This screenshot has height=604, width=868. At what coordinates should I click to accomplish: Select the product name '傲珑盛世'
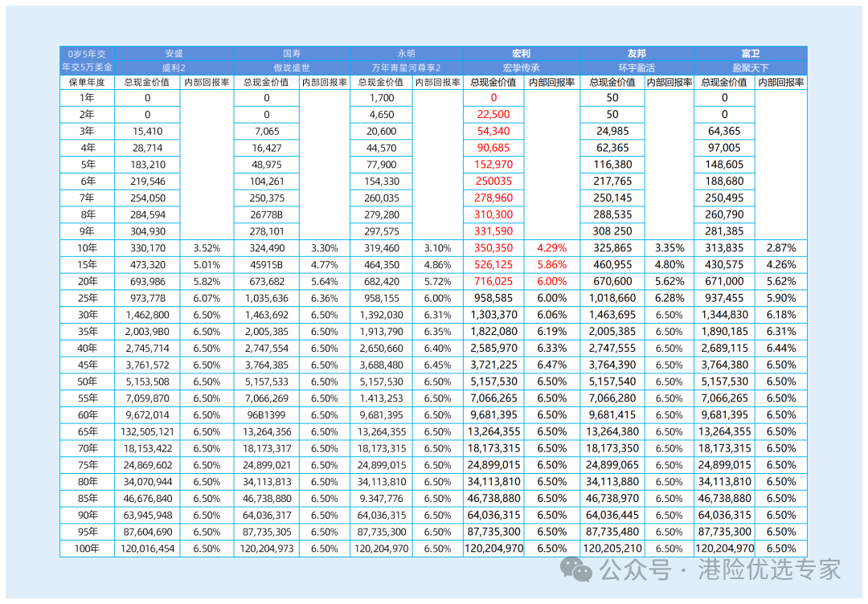[x=292, y=68]
